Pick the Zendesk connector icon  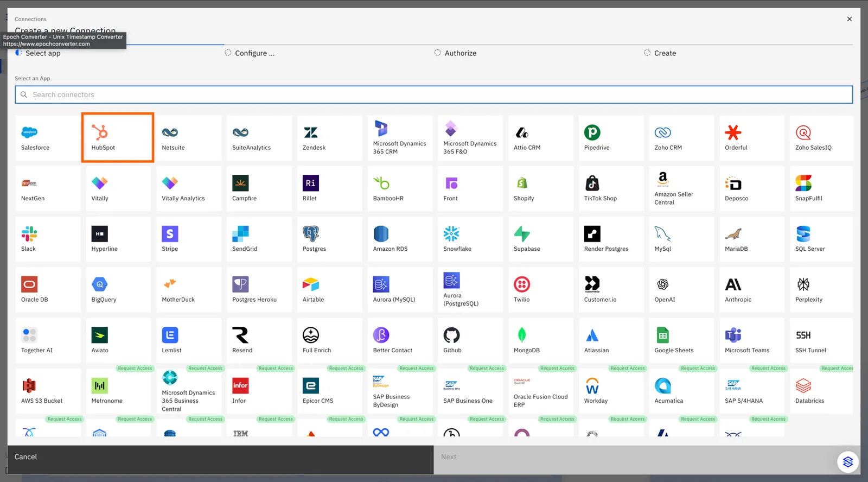pos(310,132)
